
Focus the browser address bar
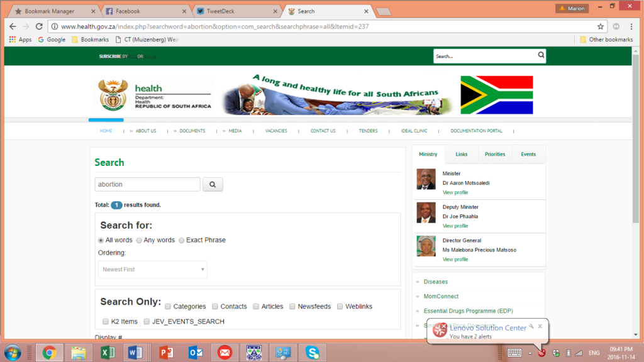pyautogui.click(x=327, y=26)
